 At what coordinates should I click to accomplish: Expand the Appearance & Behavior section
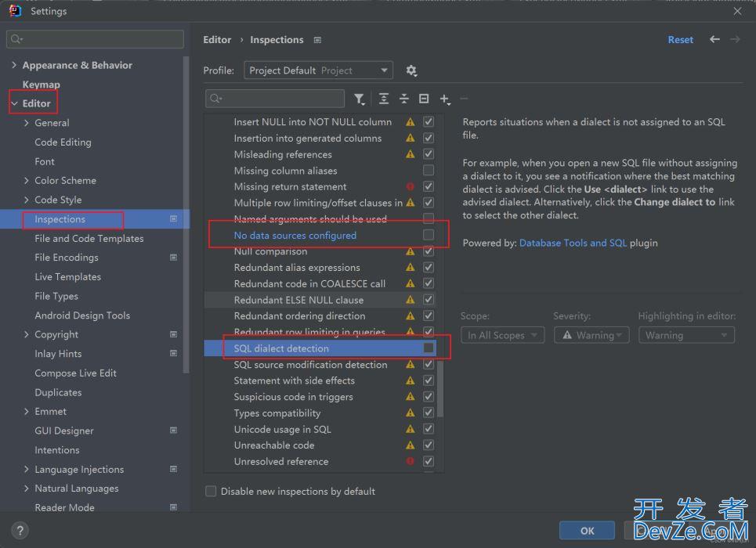point(14,65)
